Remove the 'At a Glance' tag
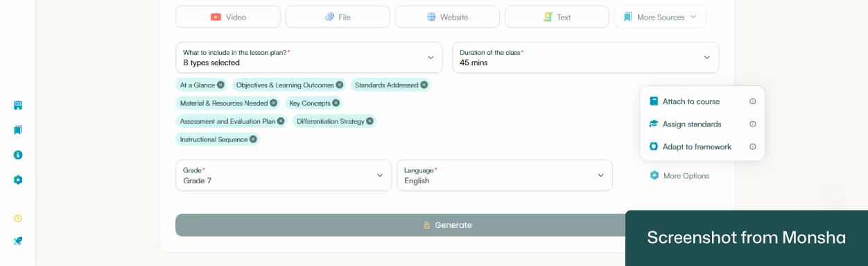This screenshot has width=868, height=266. point(220,85)
